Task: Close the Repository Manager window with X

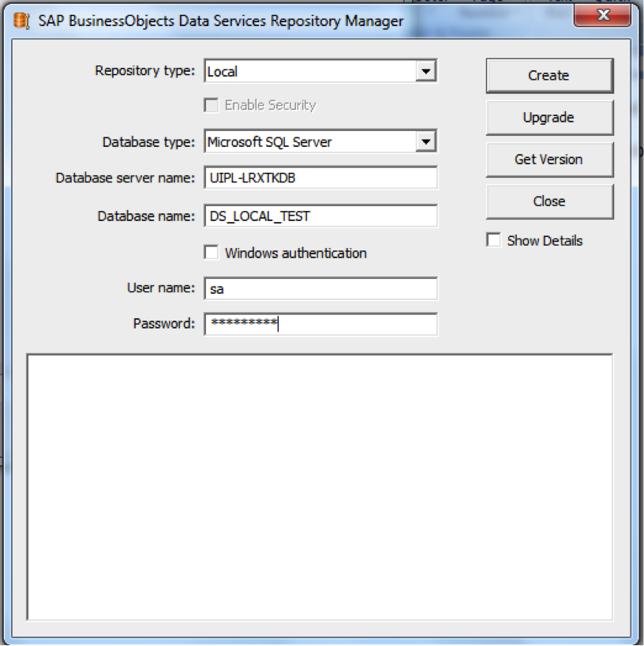Action: (x=602, y=16)
